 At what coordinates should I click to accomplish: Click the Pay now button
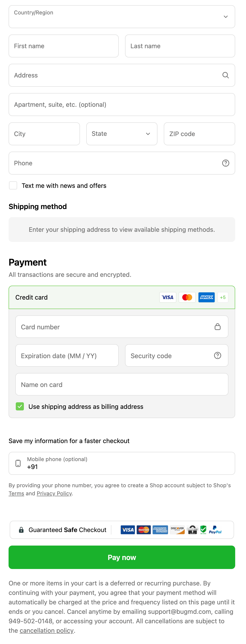click(122, 557)
